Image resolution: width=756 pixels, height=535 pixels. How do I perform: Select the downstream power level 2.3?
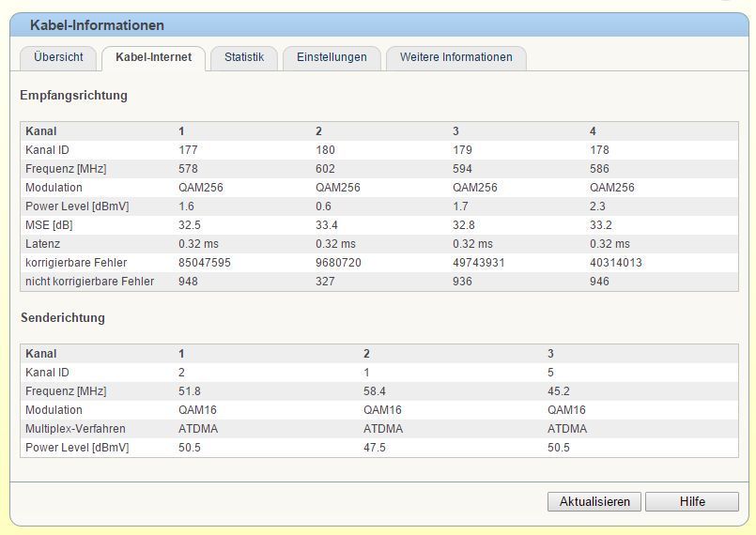coord(597,206)
